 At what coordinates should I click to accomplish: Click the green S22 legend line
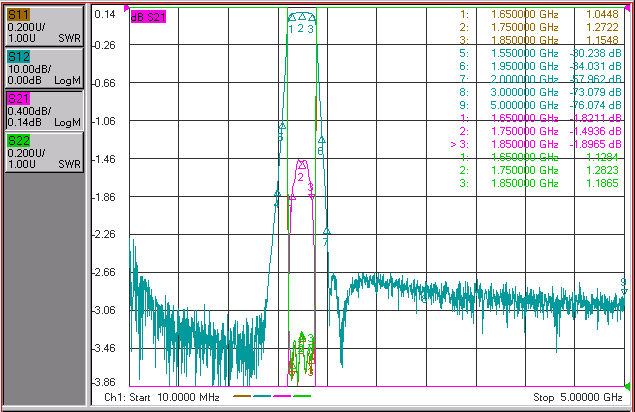tap(302, 396)
